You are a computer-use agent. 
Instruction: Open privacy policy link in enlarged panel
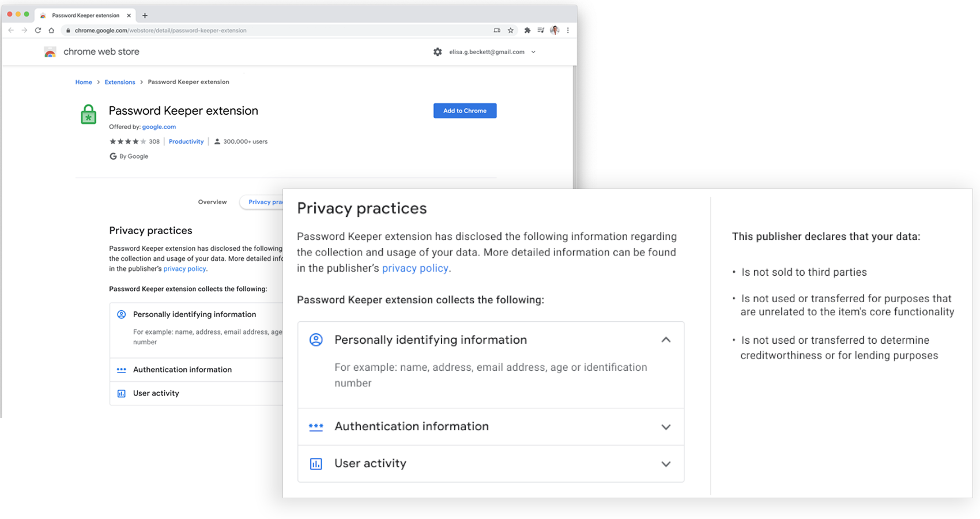pyautogui.click(x=415, y=268)
